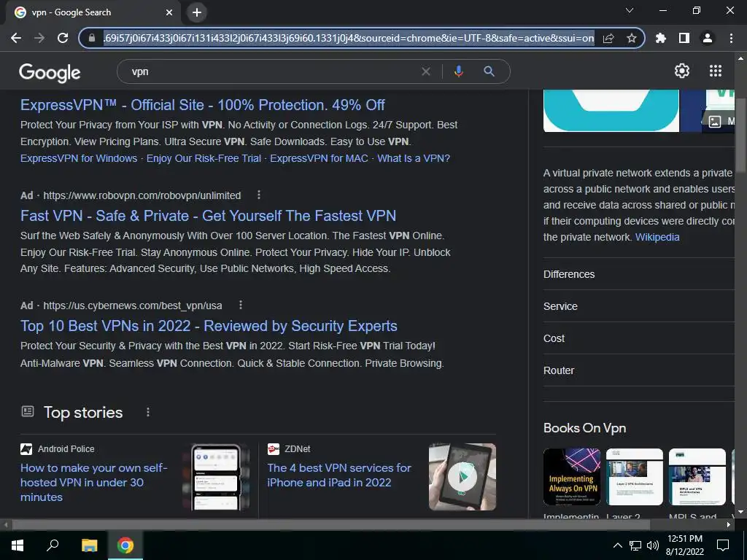Submit search with the magnifier icon
The height and width of the screenshot is (560, 747).
[489, 71]
